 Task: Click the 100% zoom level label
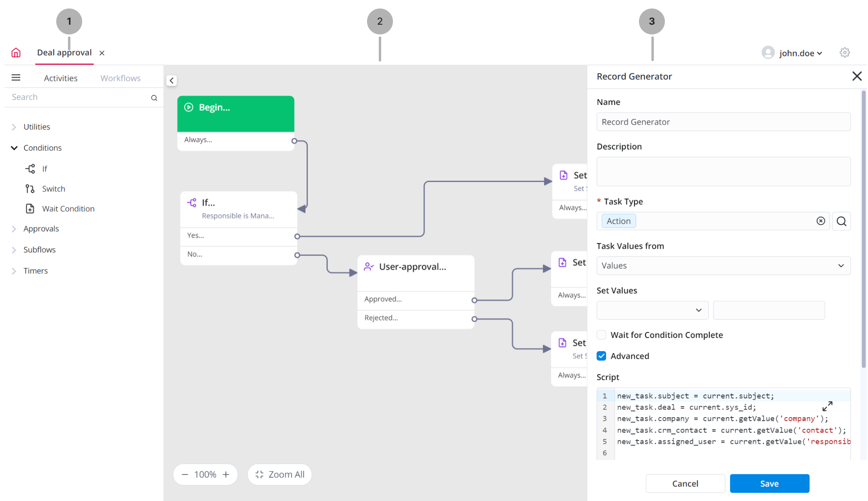coord(205,475)
